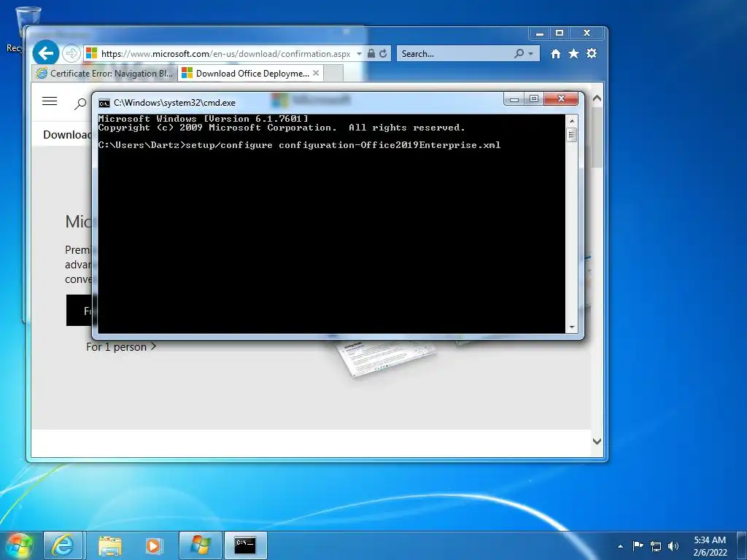Click the IE forward arrow button
The height and width of the screenshot is (560, 747).
pyautogui.click(x=71, y=53)
